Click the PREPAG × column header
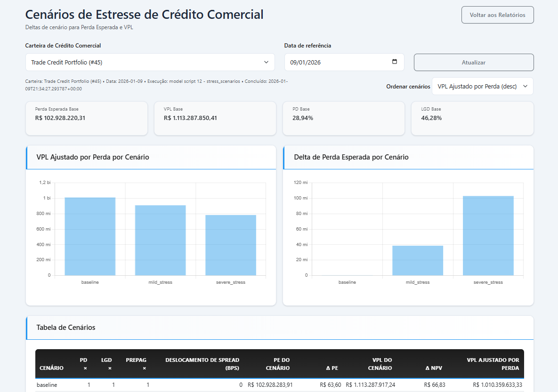The image size is (558, 392). point(136,364)
